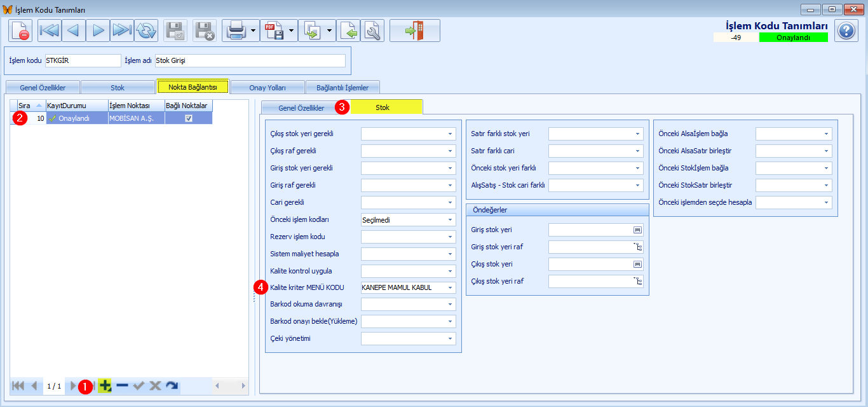The height and width of the screenshot is (407, 868).
Task: Click the PDF export icon
Action: pyautogui.click(x=274, y=31)
